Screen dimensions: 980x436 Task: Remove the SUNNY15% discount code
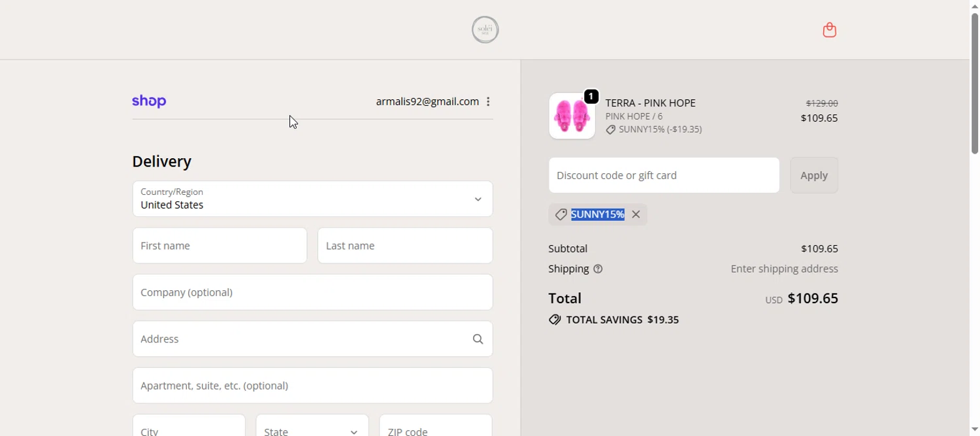click(636, 214)
